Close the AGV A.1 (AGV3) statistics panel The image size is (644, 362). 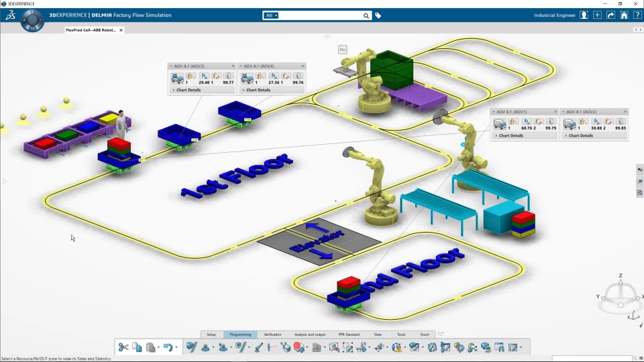(x=233, y=66)
